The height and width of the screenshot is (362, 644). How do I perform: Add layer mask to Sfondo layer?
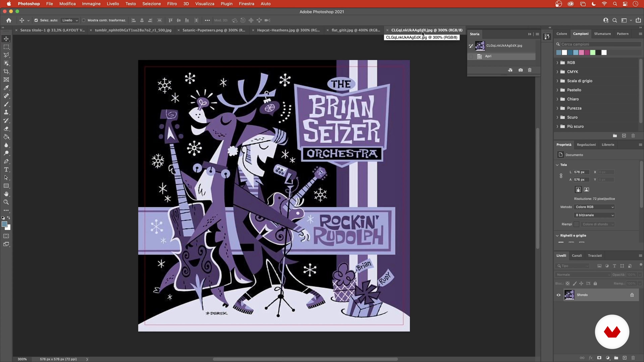(x=599, y=358)
